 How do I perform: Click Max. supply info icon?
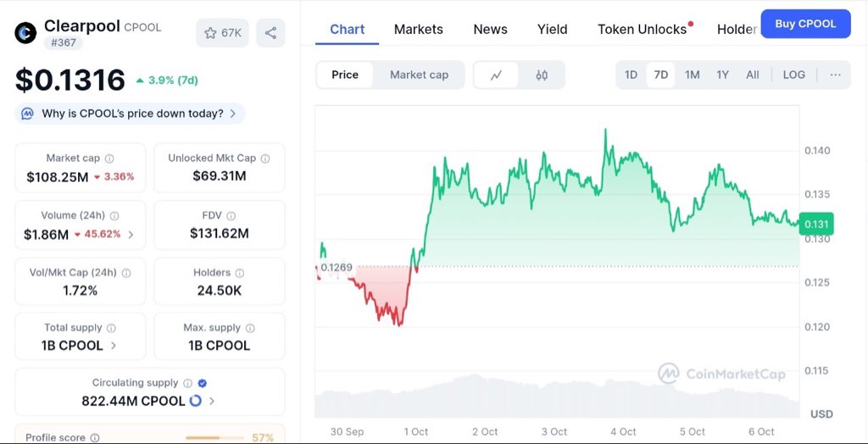click(250, 328)
